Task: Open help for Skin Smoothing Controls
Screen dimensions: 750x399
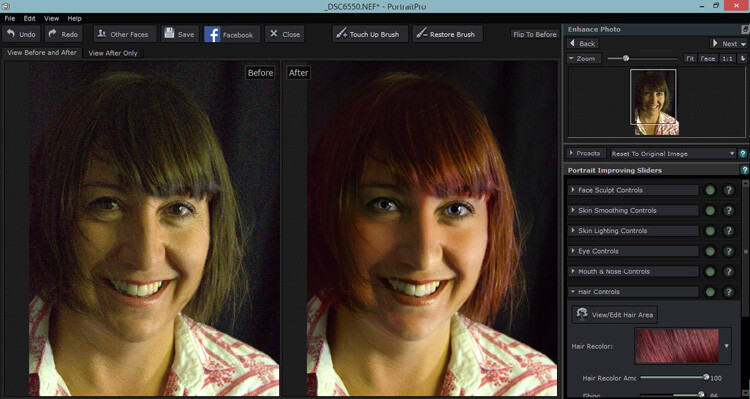Action: (x=728, y=211)
